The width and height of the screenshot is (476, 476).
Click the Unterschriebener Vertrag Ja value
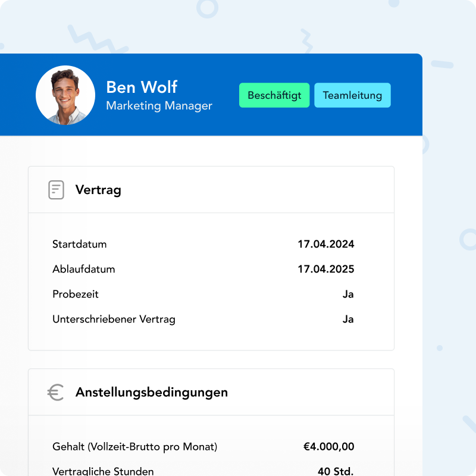click(348, 320)
